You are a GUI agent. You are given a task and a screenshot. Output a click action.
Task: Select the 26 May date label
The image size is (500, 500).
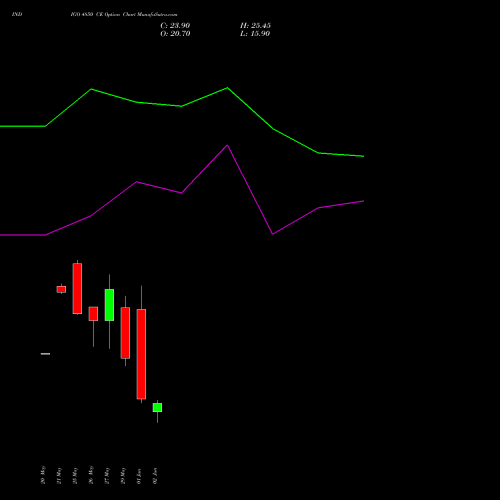(x=91, y=475)
